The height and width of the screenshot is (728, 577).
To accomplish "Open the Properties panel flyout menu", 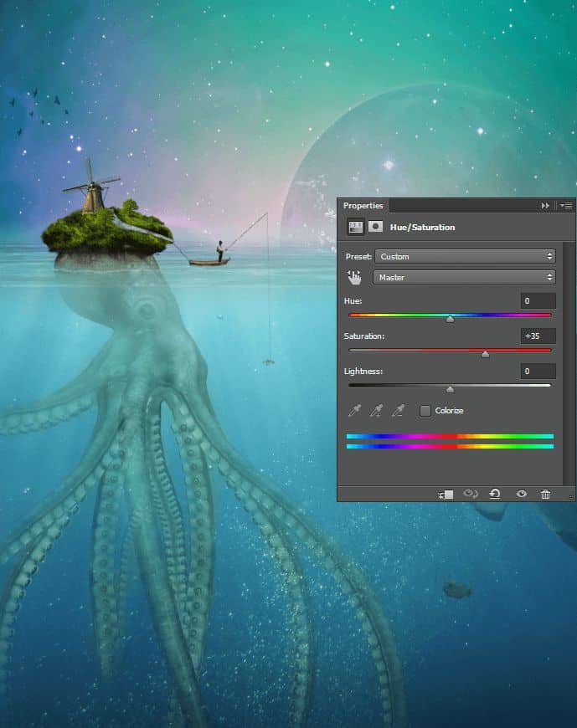I will (566, 205).
